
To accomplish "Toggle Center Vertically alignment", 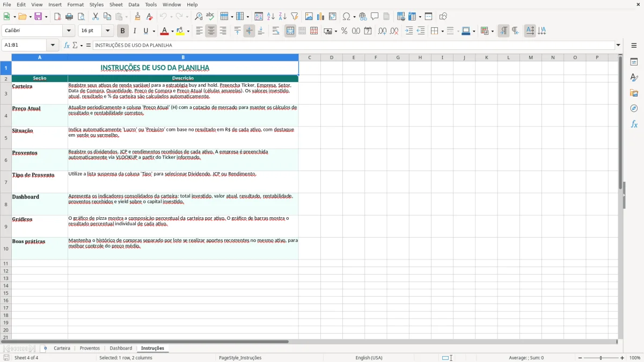I will [249, 31].
